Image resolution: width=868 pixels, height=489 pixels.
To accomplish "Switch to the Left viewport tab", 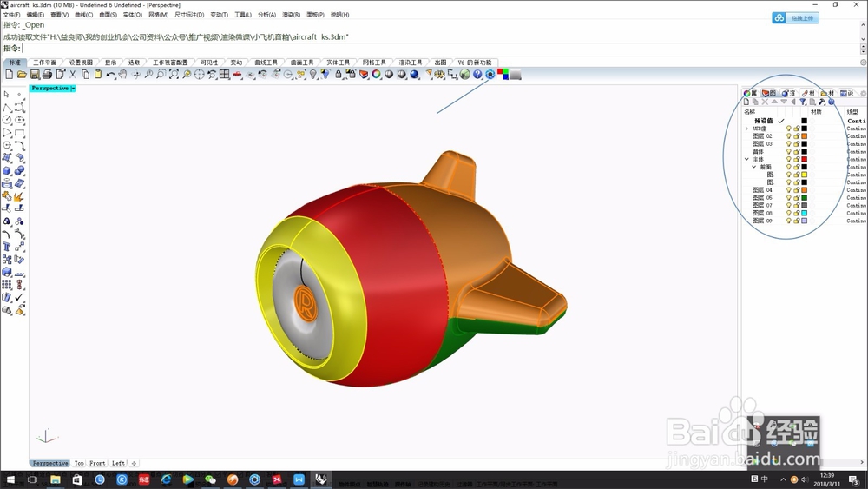I will click(x=118, y=464).
